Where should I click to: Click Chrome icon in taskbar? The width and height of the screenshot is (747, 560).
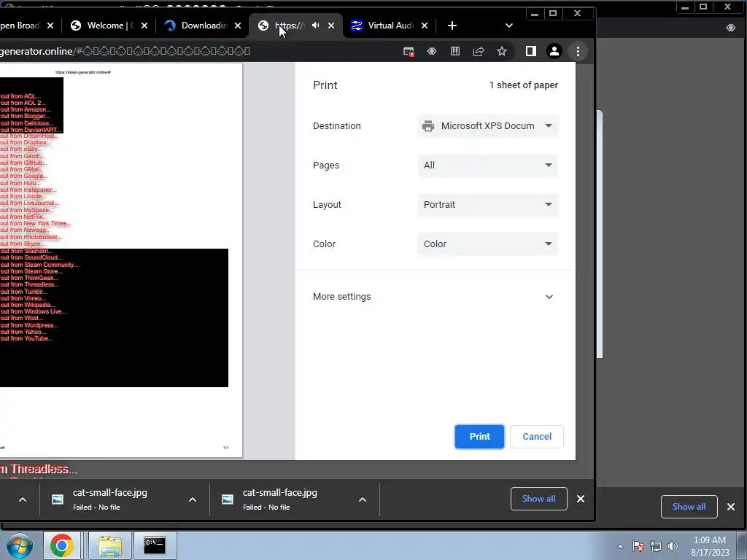[x=62, y=545]
